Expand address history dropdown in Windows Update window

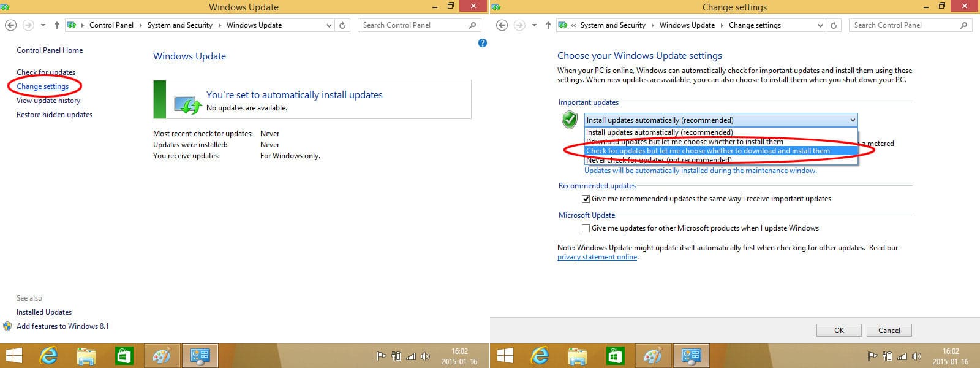(x=329, y=25)
